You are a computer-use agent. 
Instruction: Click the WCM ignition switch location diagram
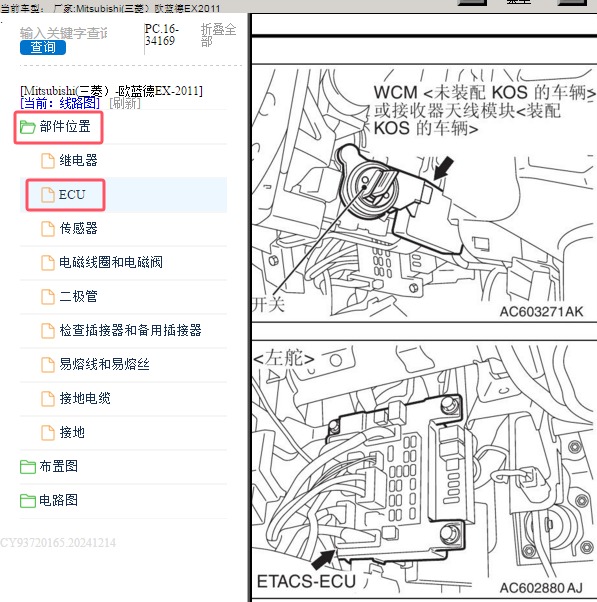click(424, 193)
